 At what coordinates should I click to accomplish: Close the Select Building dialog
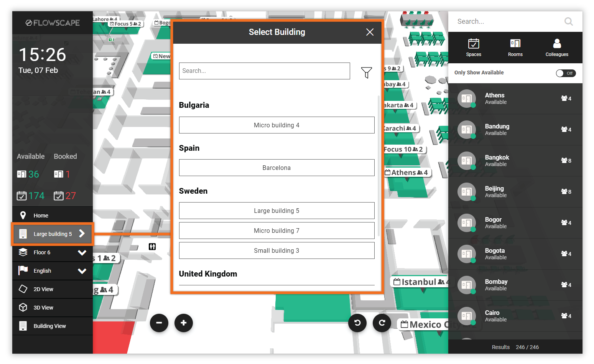tap(370, 32)
